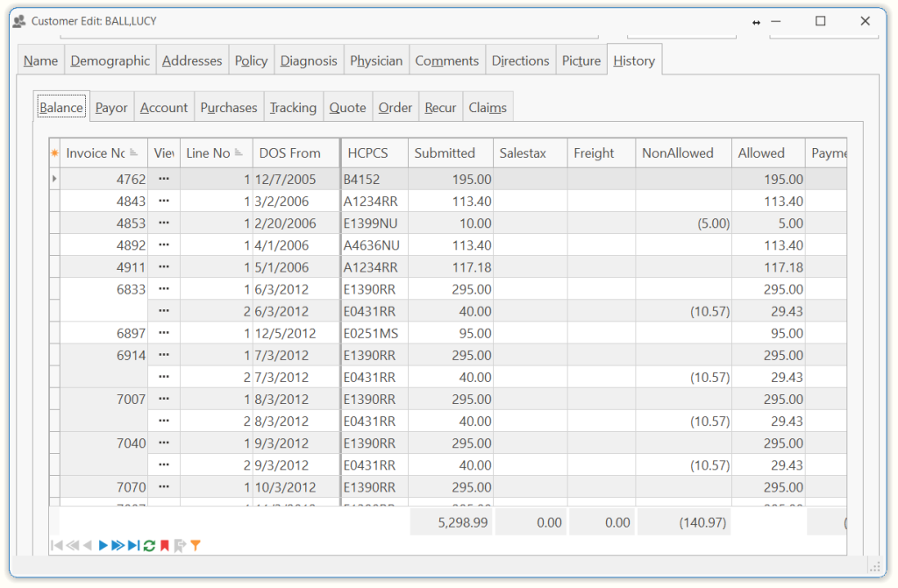
Task: Open view ellipsis for invoice 4843
Action: (x=164, y=201)
